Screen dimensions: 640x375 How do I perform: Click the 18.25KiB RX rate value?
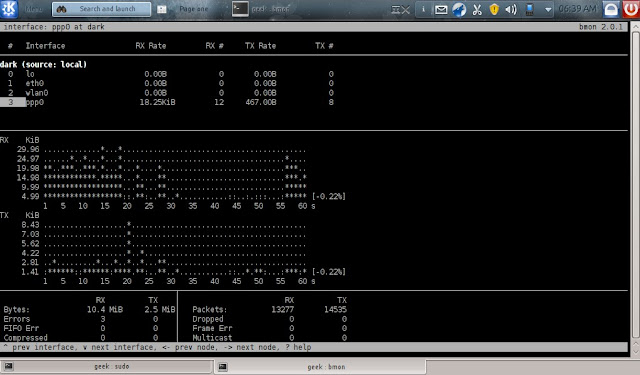(x=158, y=102)
